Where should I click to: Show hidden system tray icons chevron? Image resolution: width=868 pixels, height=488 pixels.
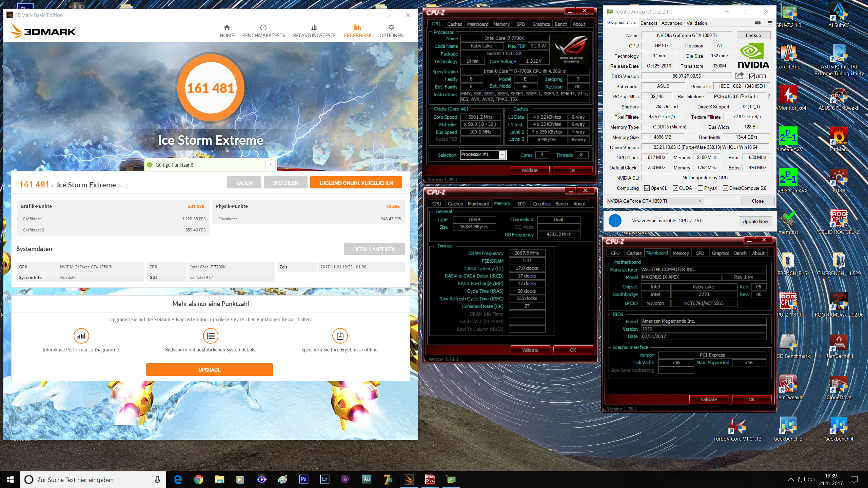[x=791, y=479]
